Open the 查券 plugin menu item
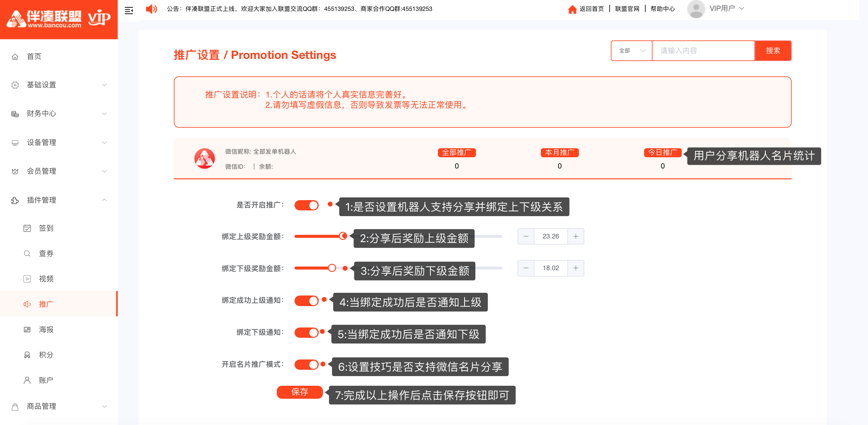 click(x=59, y=254)
